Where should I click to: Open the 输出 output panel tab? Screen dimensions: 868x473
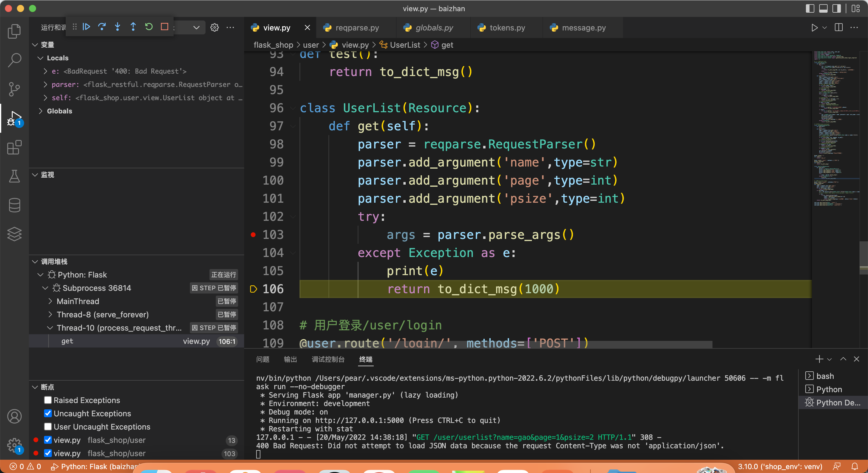pos(290,359)
